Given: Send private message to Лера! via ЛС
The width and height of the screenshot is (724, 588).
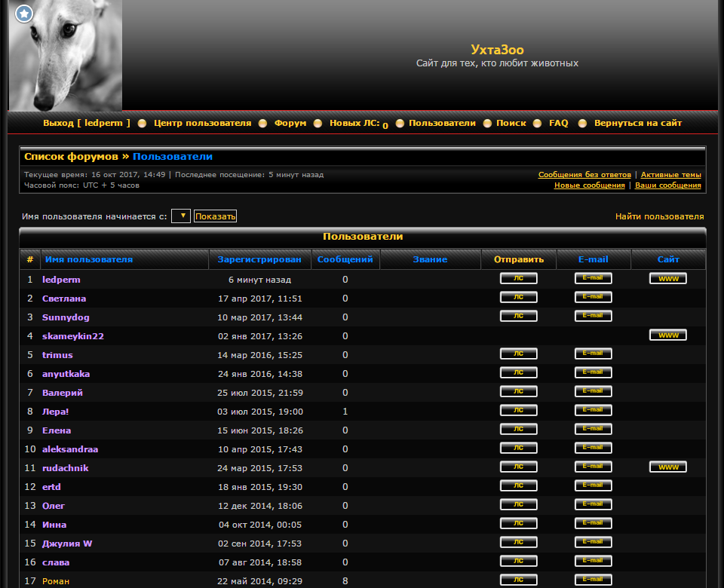Looking at the screenshot, I should pyautogui.click(x=518, y=410).
